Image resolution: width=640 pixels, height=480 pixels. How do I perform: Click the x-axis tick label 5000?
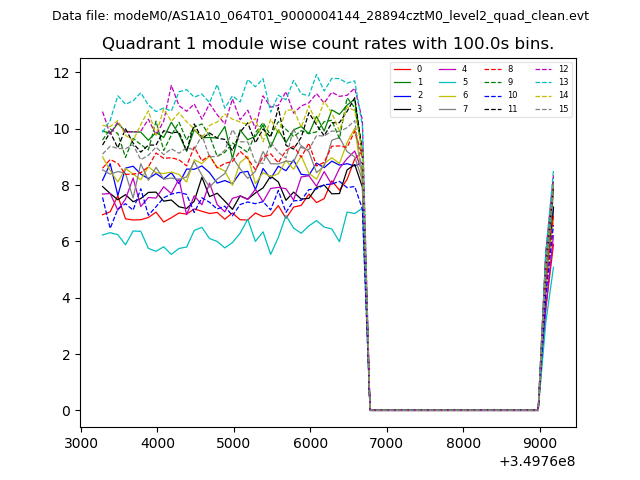(x=233, y=443)
